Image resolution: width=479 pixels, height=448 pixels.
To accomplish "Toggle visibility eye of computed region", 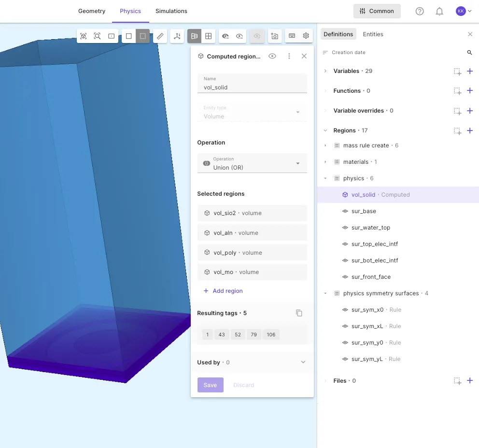I will pyautogui.click(x=272, y=56).
